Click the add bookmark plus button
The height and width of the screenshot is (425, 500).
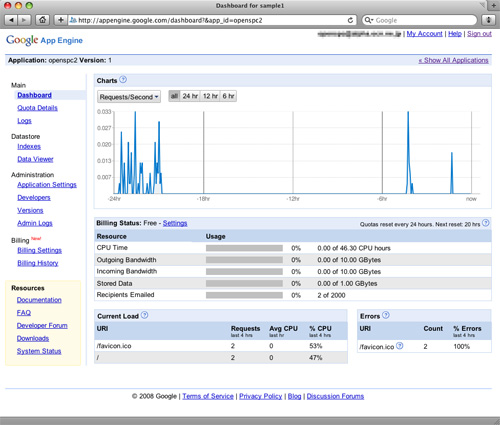(61, 20)
